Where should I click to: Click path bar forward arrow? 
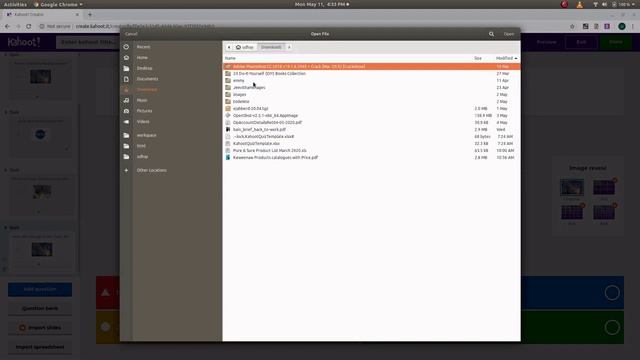[289, 47]
